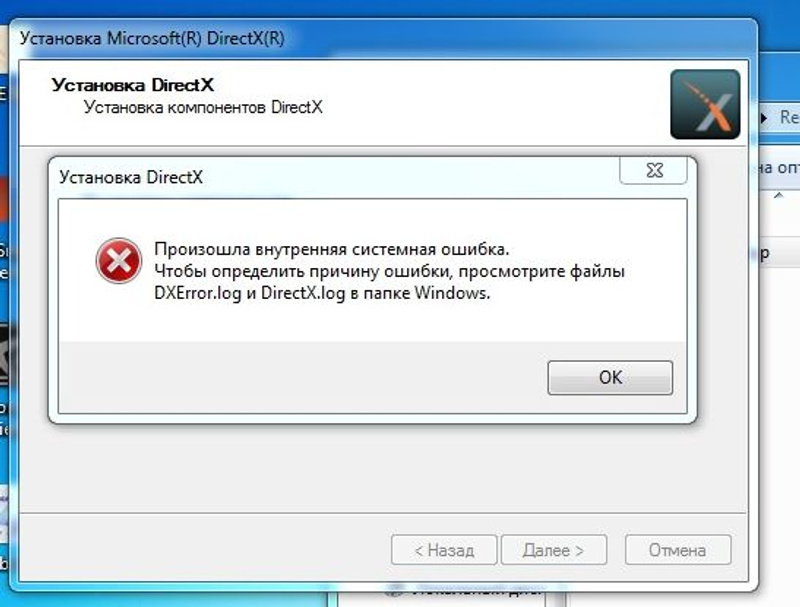Click the Re breadcrumb in background window
This screenshot has height=607, width=800.
789,117
